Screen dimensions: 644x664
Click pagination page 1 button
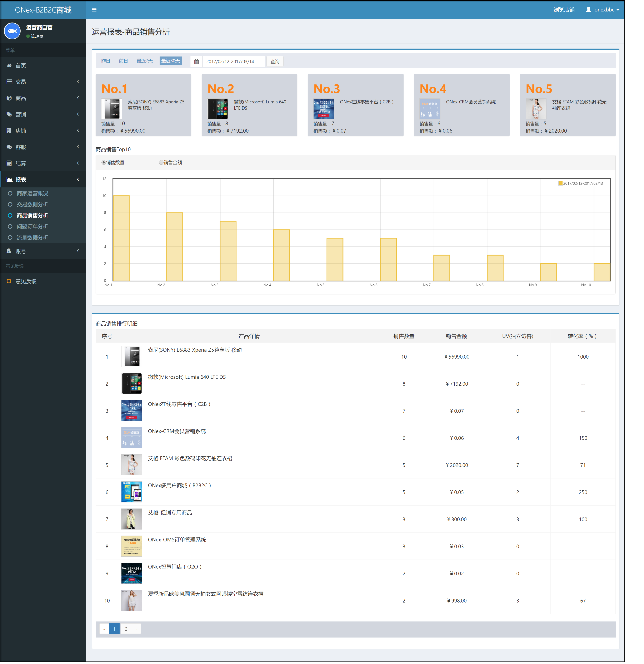(114, 629)
